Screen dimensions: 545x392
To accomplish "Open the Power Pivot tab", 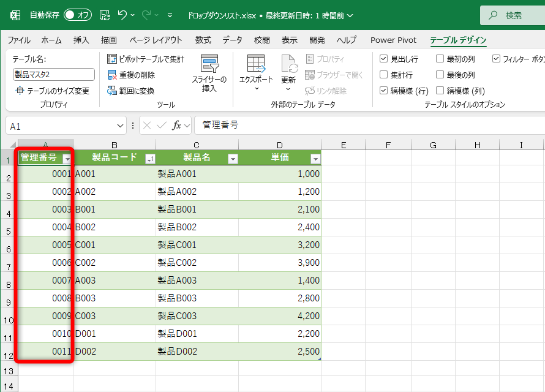I will (393, 40).
